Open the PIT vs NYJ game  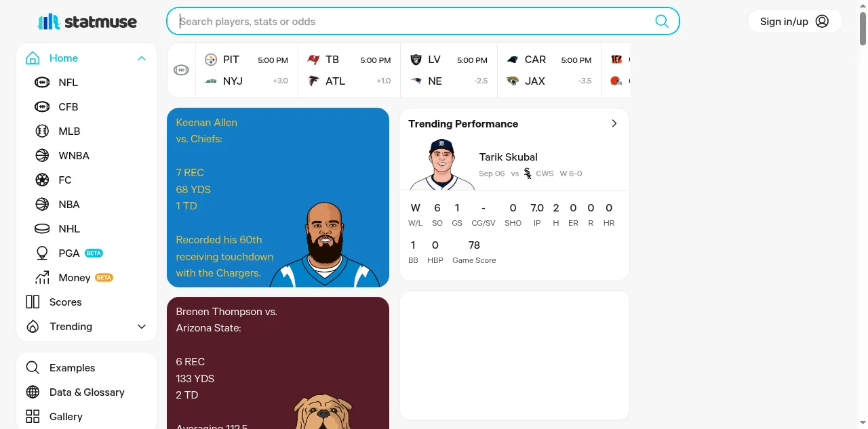point(246,70)
